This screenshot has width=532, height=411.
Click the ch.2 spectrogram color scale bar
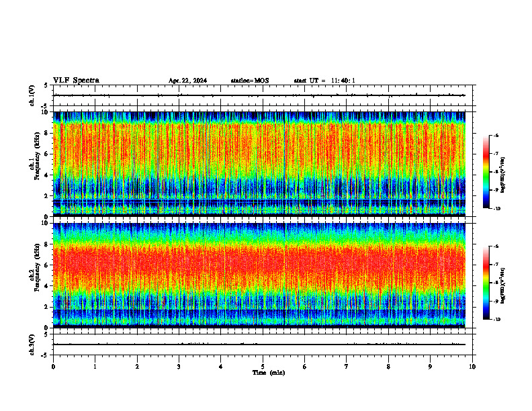[x=486, y=283]
